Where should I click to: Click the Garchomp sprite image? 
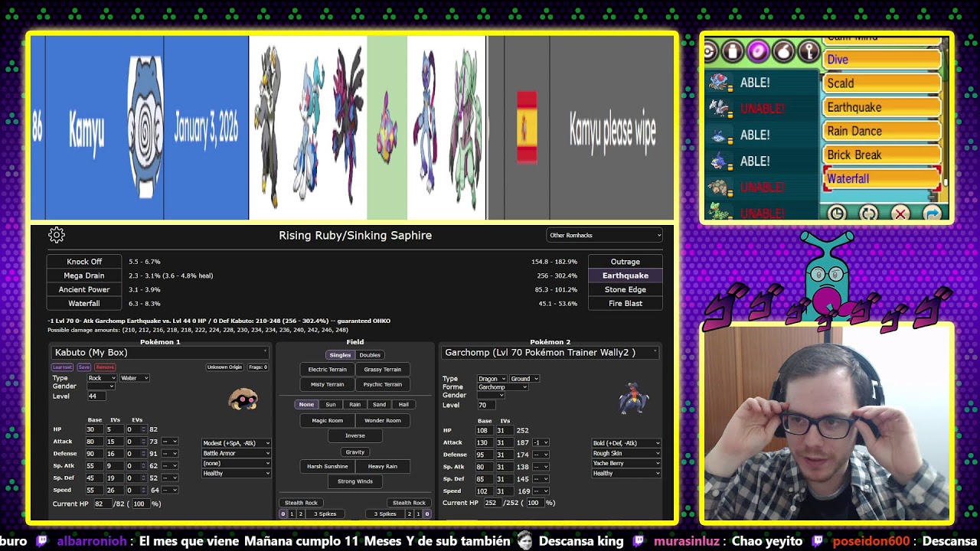tap(633, 399)
